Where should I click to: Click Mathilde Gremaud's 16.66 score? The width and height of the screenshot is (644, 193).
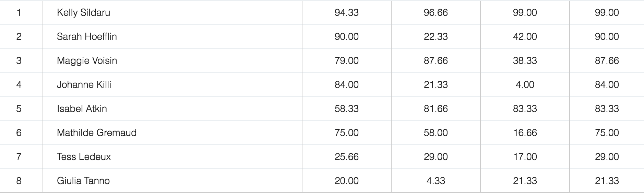coord(525,133)
